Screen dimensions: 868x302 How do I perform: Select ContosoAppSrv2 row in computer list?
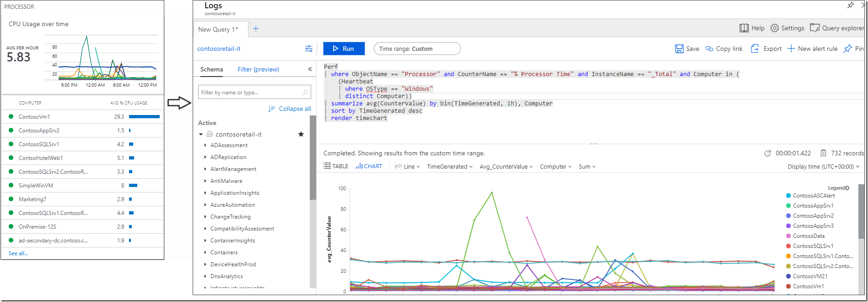coord(82,130)
